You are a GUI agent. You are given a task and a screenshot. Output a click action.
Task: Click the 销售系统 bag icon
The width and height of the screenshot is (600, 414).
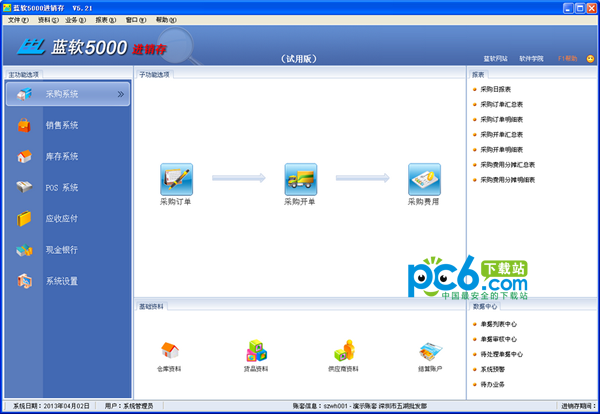pos(24,125)
